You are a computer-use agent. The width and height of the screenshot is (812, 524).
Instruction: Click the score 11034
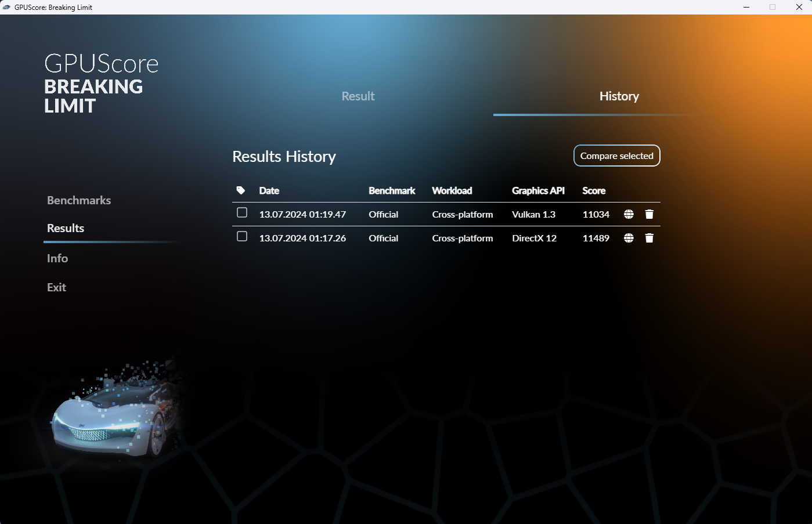click(596, 214)
